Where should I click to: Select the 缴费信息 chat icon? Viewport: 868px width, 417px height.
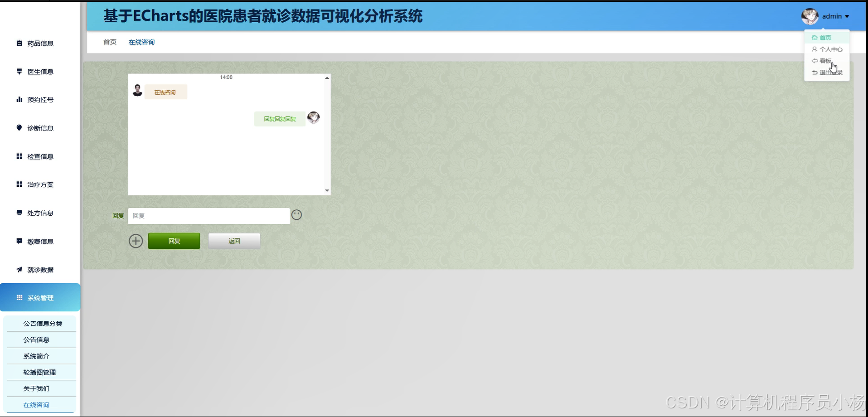[x=19, y=241]
